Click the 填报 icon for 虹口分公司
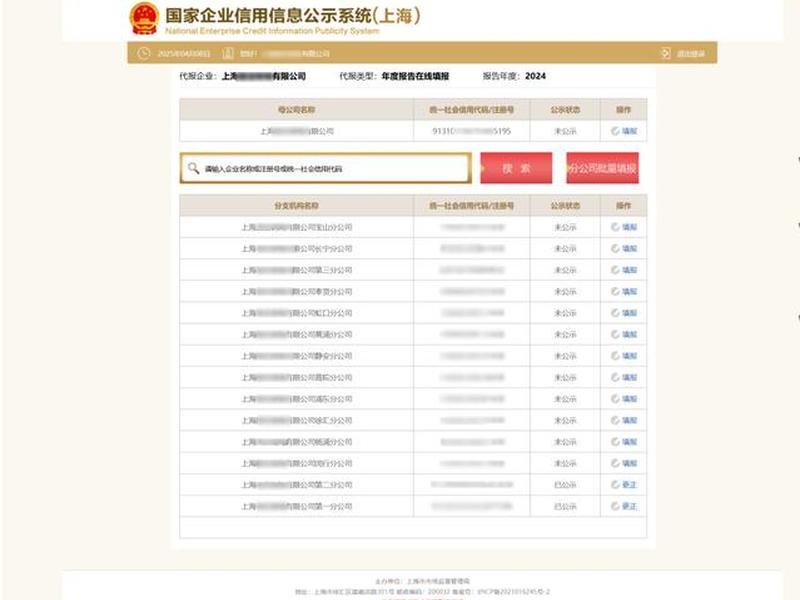 point(615,313)
